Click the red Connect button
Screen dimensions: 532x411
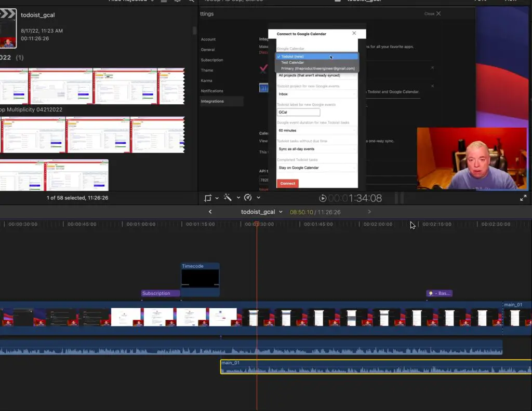(x=287, y=183)
